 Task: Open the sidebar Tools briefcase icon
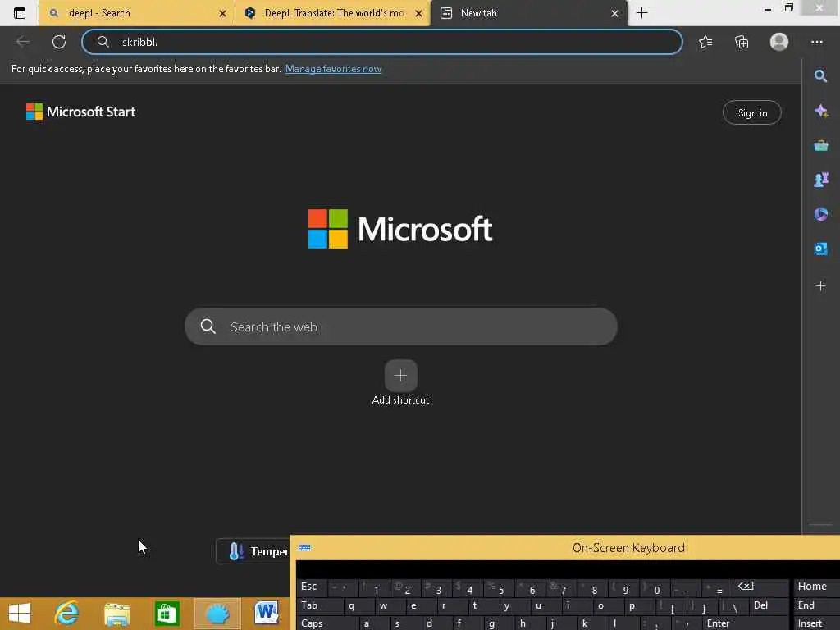820,145
